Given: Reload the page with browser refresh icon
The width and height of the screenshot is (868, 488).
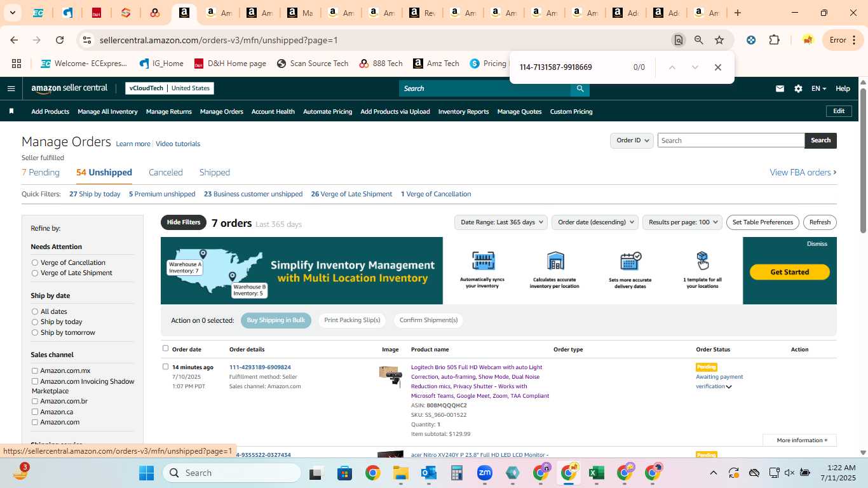Looking at the screenshot, I should (x=60, y=40).
